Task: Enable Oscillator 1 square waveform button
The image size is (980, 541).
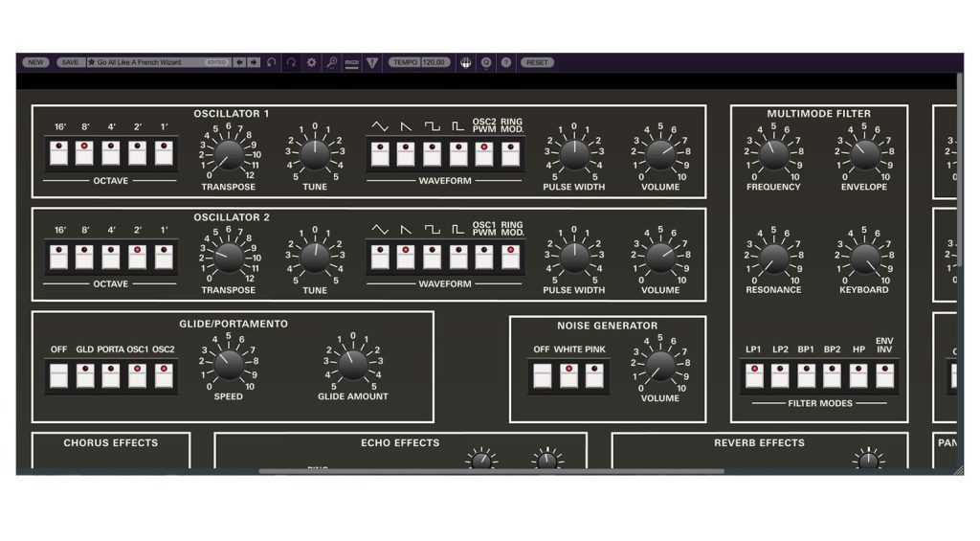Action: (432, 154)
